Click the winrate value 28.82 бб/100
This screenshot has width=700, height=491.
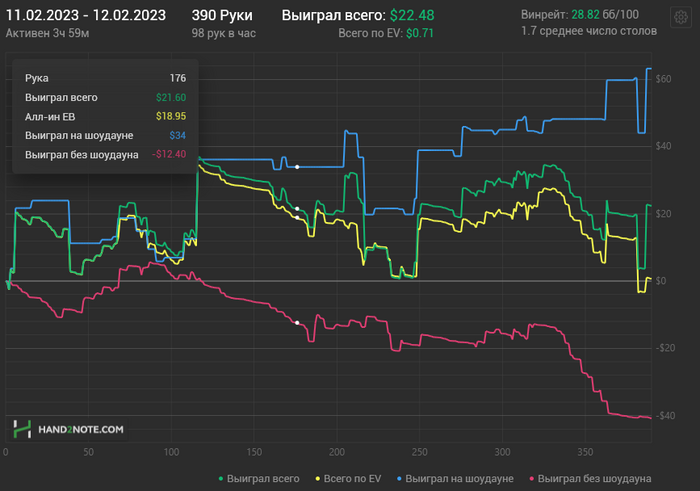point(605,15)
